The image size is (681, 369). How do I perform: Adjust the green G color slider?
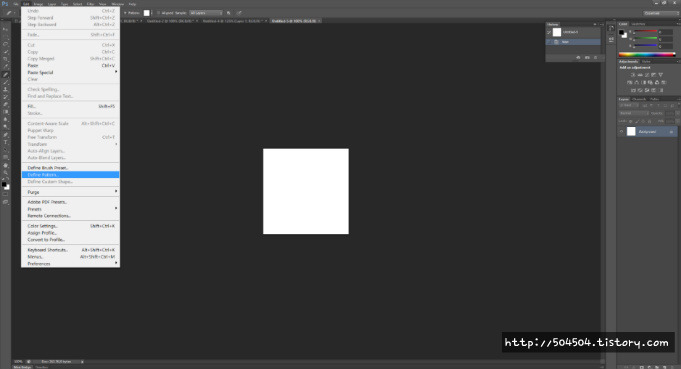coord(645,39)
